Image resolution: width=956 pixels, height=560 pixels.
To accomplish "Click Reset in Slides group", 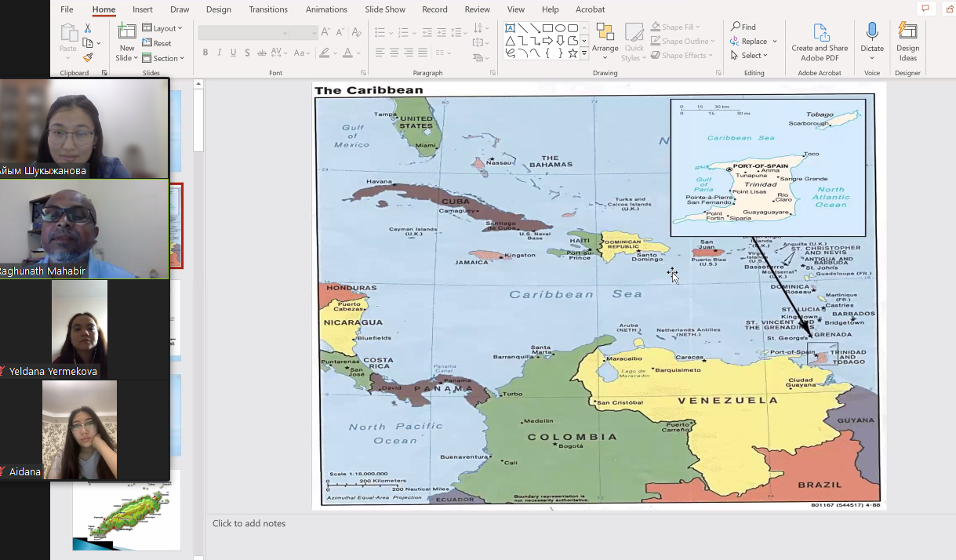I will point(157,44).
